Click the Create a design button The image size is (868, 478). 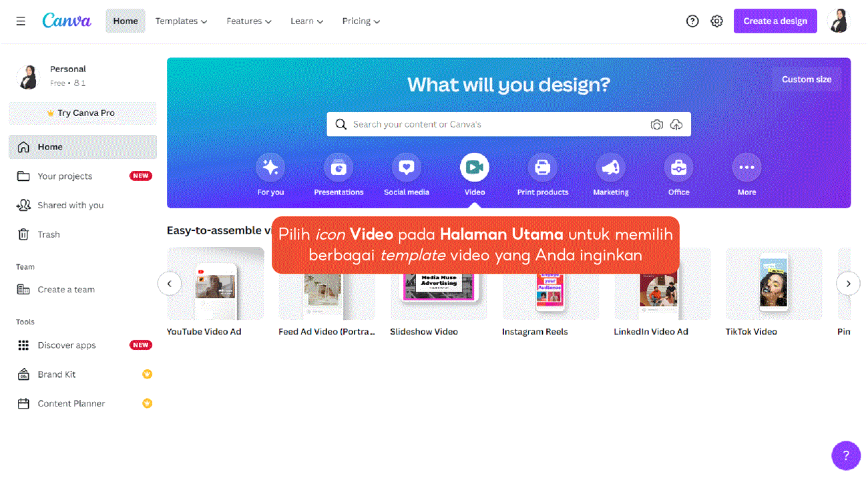pos(775,21)
